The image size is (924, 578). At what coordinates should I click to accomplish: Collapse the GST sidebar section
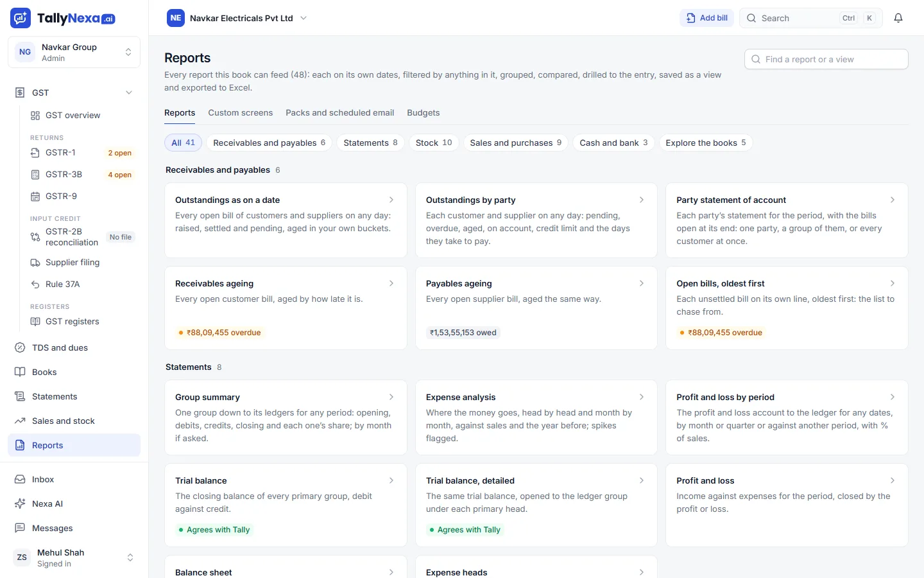(129, 92)
